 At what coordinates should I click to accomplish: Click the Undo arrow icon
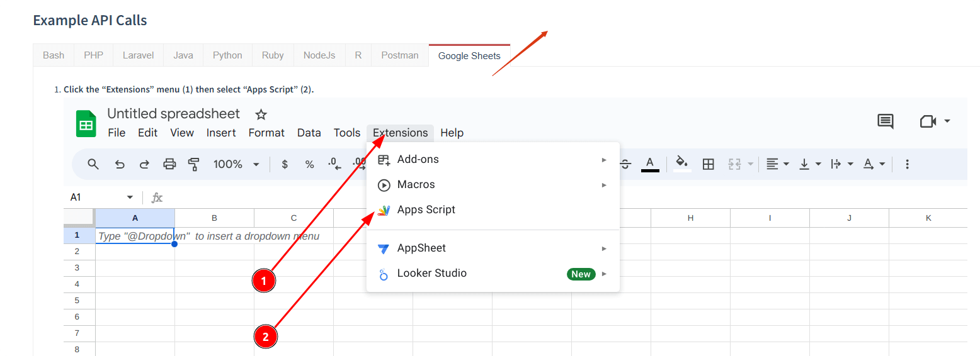click(119, 164)
